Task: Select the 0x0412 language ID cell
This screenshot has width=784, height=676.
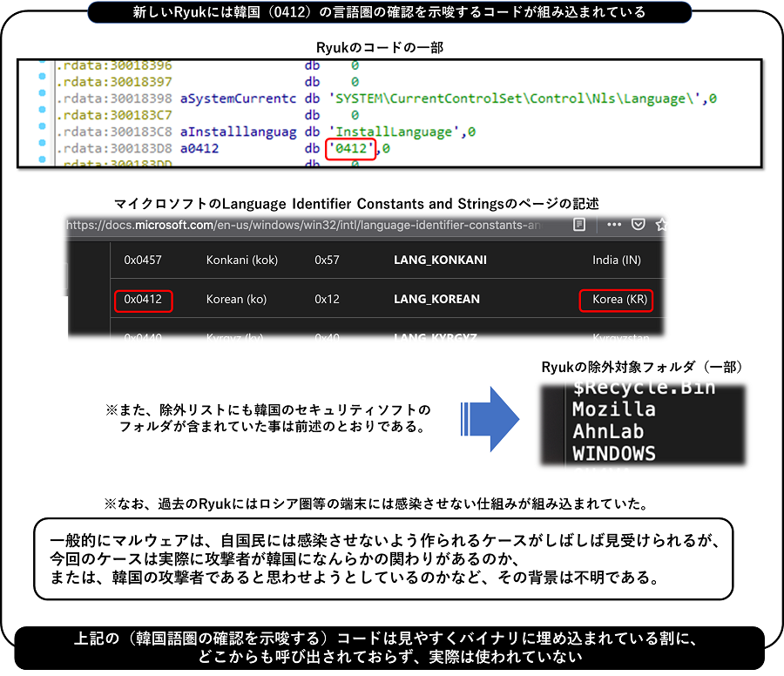Action: pyautogui.click(x=143, y=300)
